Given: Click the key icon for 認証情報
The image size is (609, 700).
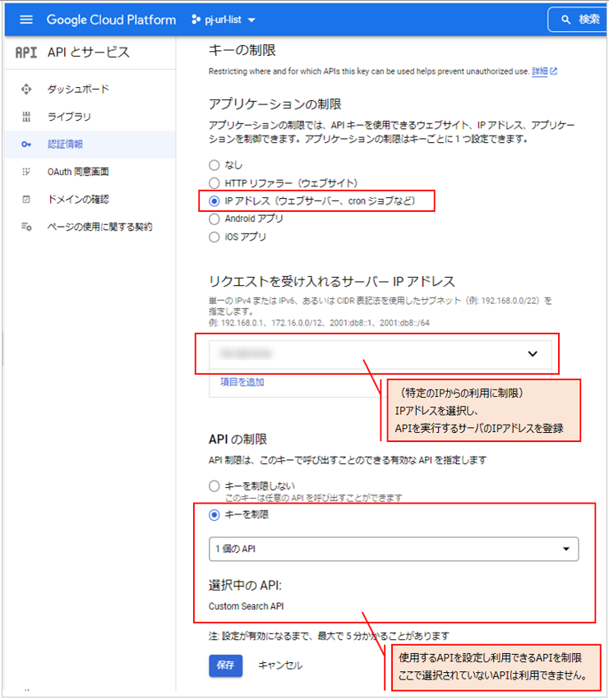Looking at the screenshot, I should (x=26, y=145).
